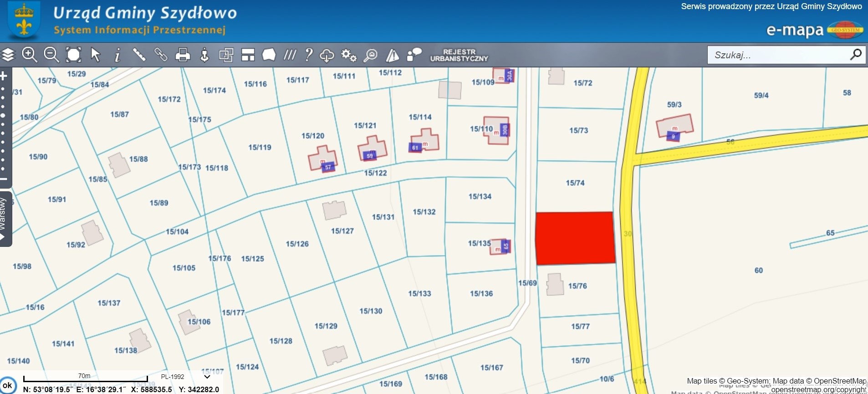Click the round ok button
The width and height of the screenshot is (868, 394).
[8, 385]
